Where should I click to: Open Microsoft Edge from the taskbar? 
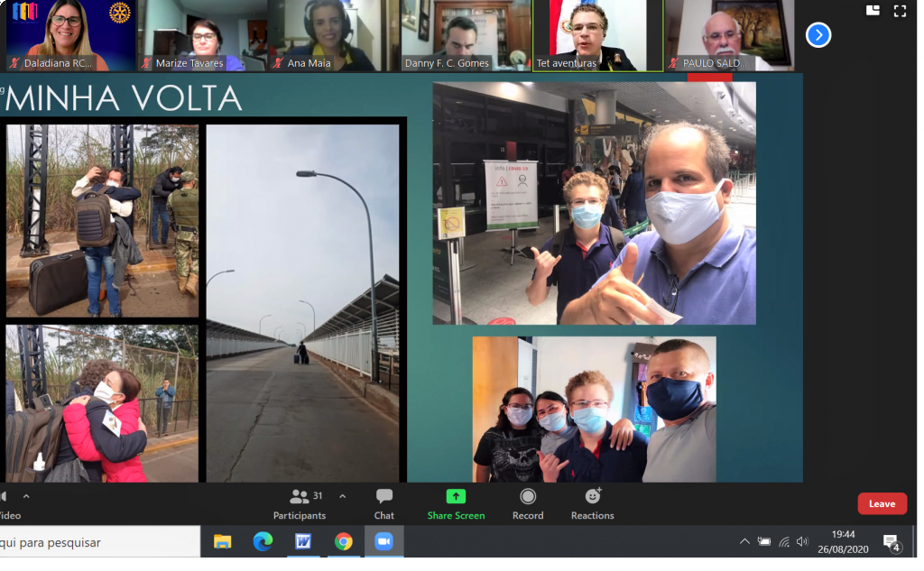pyautogui.click(x=263, y=541)
